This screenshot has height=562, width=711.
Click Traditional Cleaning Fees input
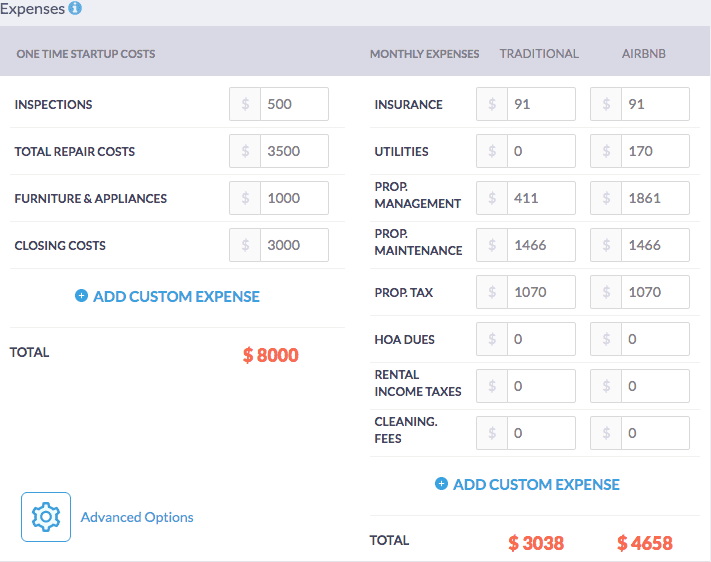click(540, 433)
